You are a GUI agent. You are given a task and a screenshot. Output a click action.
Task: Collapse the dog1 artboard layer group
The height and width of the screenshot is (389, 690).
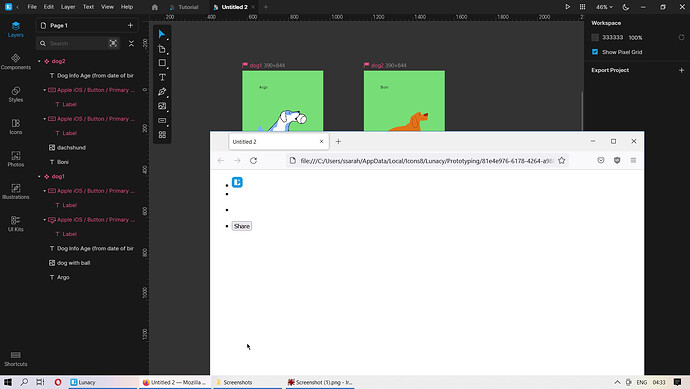(39, 176)
